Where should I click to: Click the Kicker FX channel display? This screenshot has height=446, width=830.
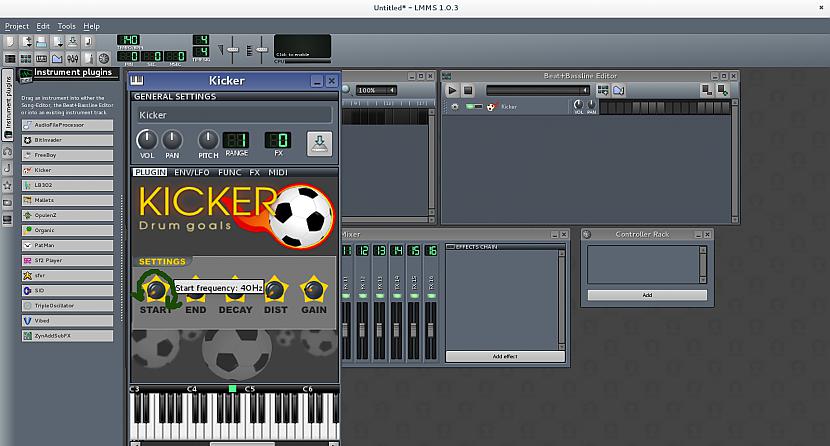(278, 140)
